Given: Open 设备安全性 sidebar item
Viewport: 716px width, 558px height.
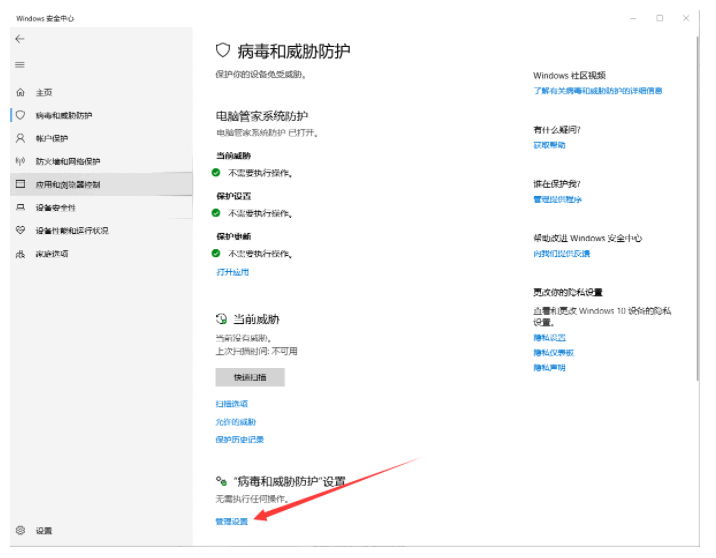Looking at the screenshot, I should point(101,207).
